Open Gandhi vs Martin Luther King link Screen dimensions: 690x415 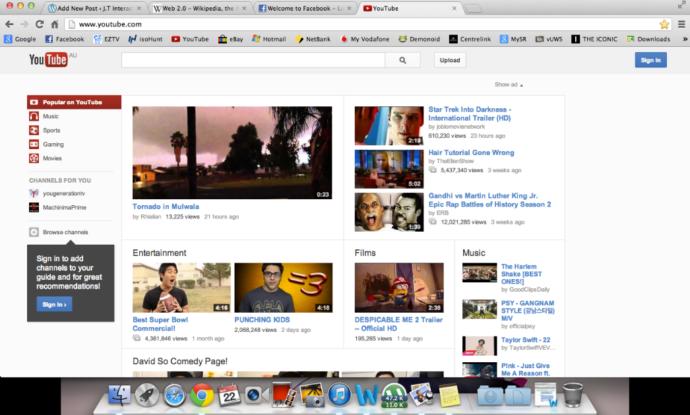[490, 200]
